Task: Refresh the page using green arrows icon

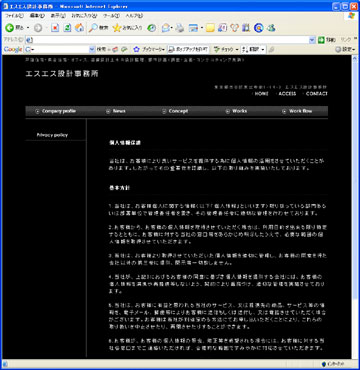Action: (67, 28)
